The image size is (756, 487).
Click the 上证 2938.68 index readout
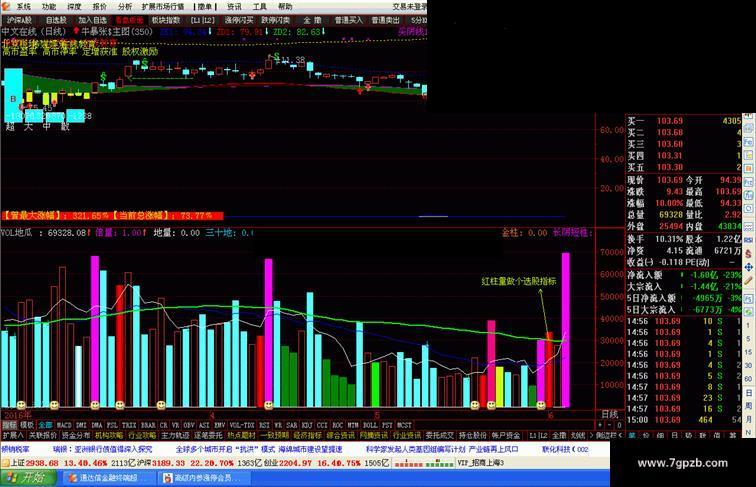(x=36, y=463)
